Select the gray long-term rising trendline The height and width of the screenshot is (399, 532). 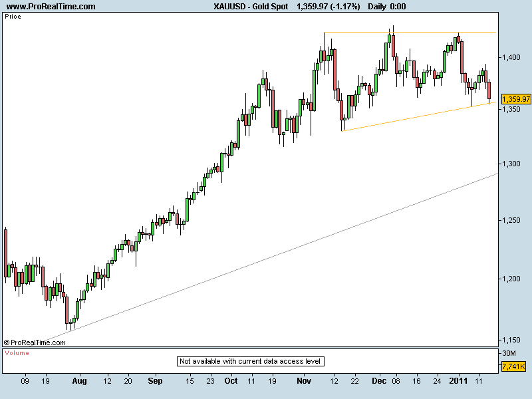271,257
